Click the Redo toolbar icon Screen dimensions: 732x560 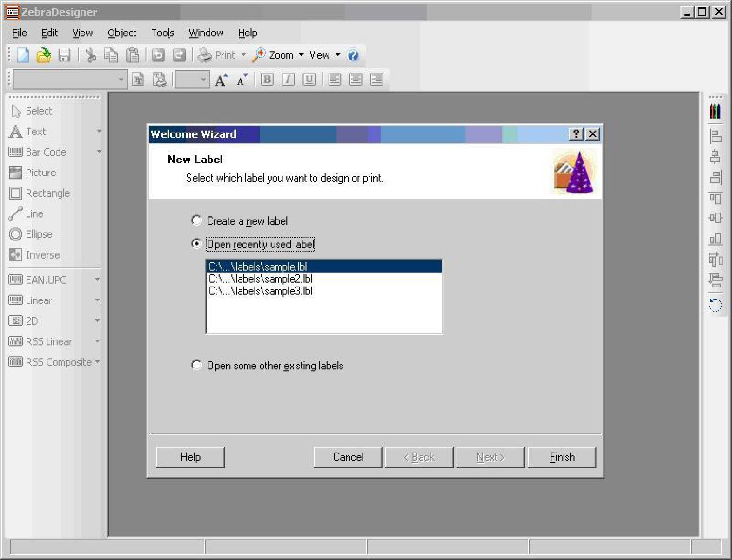(179, 55)
